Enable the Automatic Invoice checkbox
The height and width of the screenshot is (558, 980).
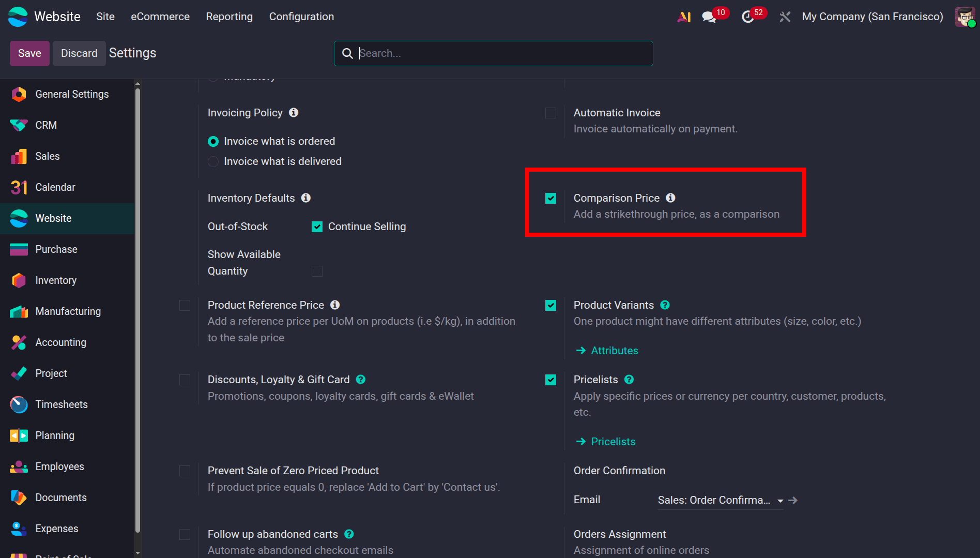[551, 113]
